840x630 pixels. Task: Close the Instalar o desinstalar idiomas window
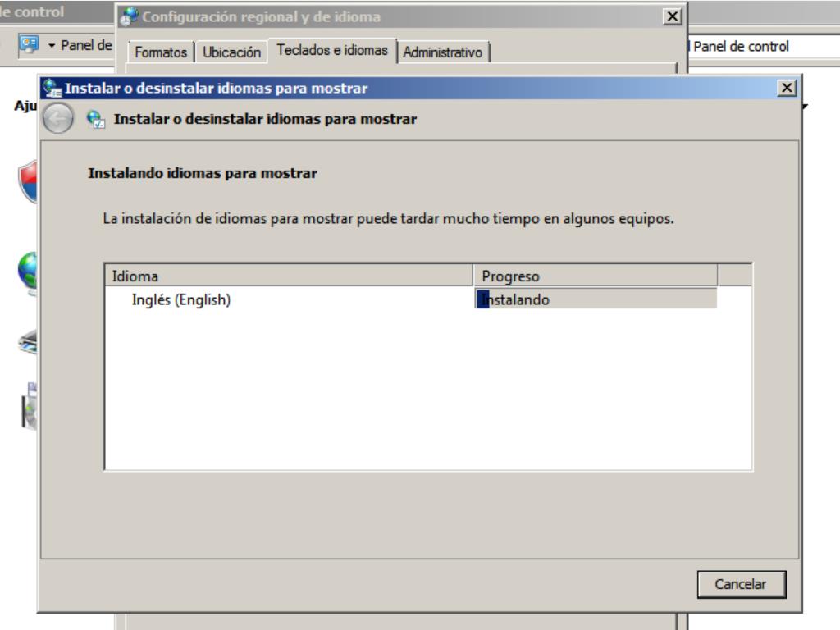point(787,89)
